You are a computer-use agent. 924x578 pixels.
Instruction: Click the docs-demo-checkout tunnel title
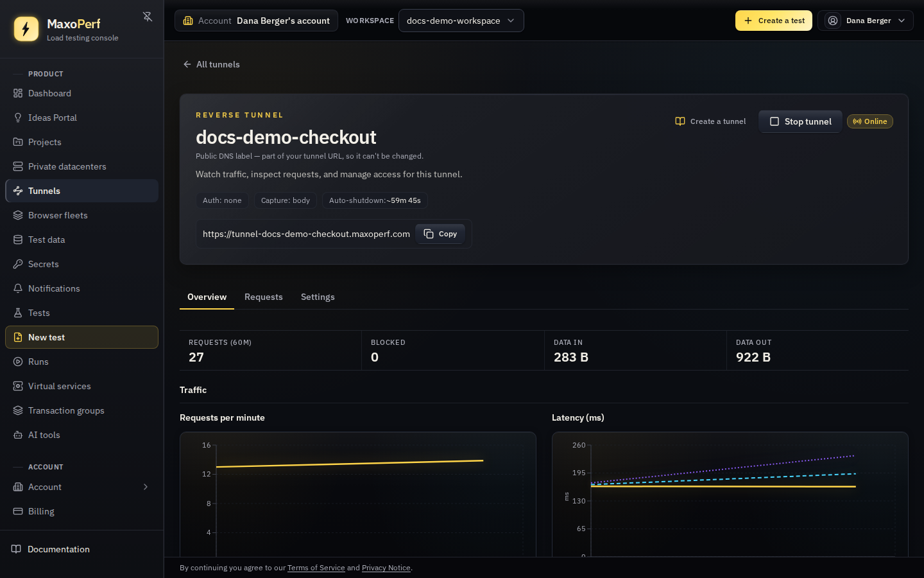(x=286, y=137)
